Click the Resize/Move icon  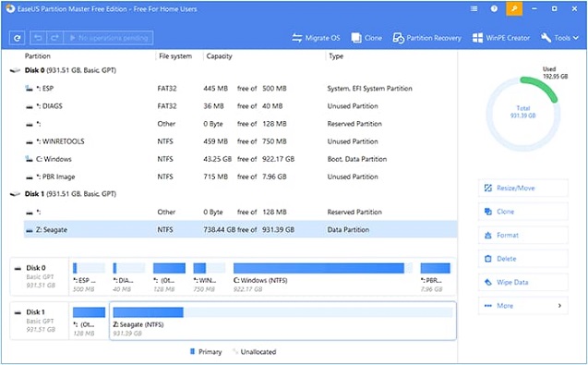click(488, 188)
